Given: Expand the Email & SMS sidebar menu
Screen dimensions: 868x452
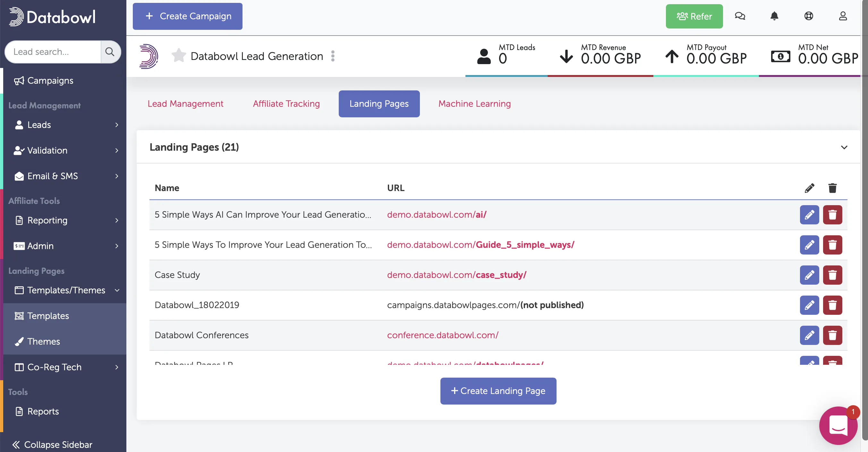Looking at the screenshot, I should point(65,176).
